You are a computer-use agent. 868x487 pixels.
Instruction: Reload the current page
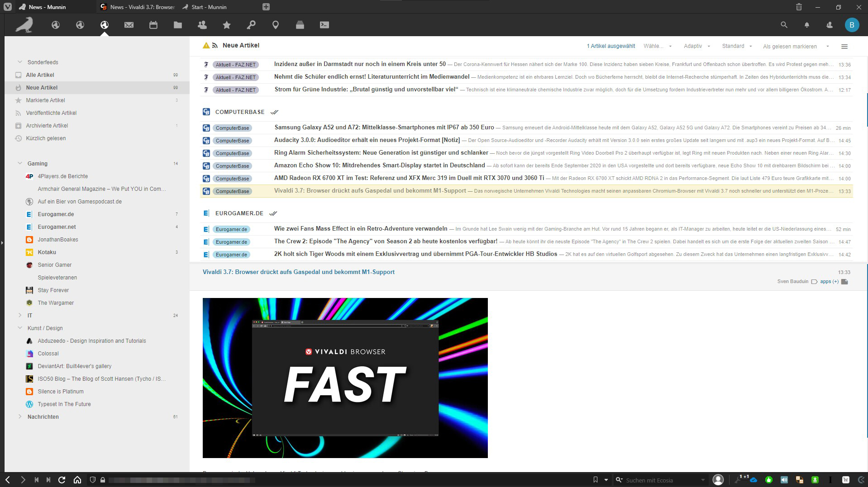click(x=62, y=480)
